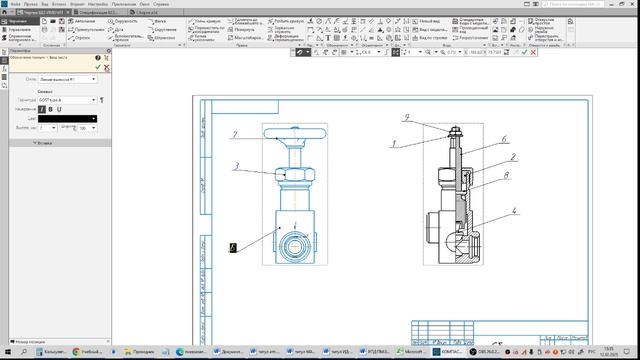The height and width of the screenshot is (360, 640).
Task: Select the Скругление fillet tool
Action: pyautogui.click(x=162, y=30)
